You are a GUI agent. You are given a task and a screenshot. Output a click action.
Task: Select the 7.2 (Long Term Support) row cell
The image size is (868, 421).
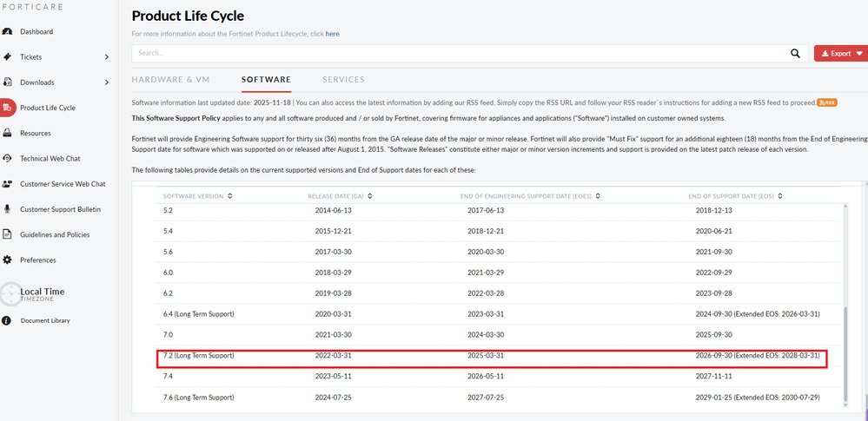(x=198, y=356)
